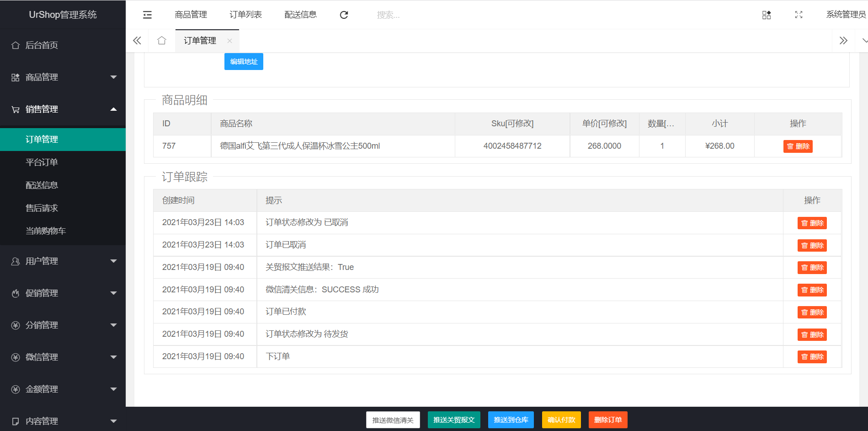Delete the 订单已付款 tracking record

click(x=812, y=312)
